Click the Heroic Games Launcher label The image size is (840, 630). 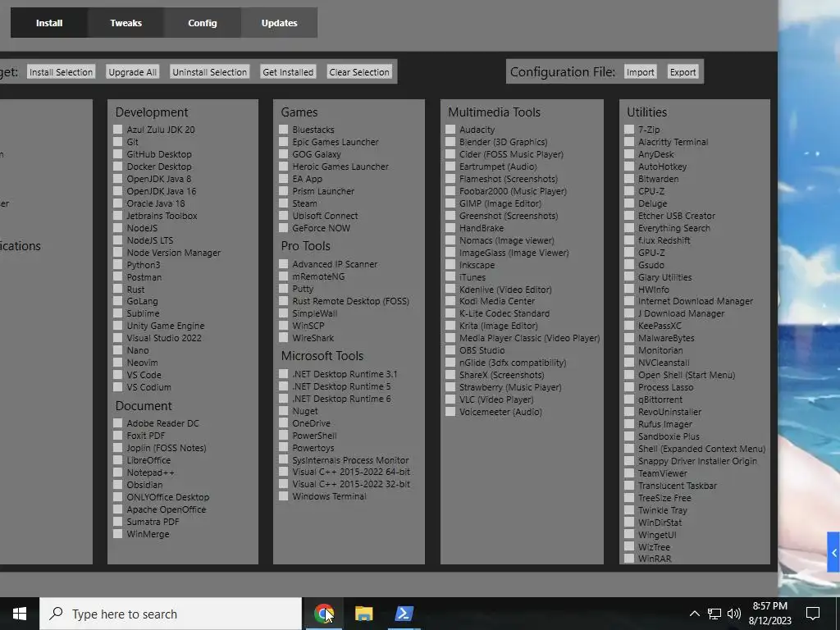pyautogui.click(x=340, y=166)
